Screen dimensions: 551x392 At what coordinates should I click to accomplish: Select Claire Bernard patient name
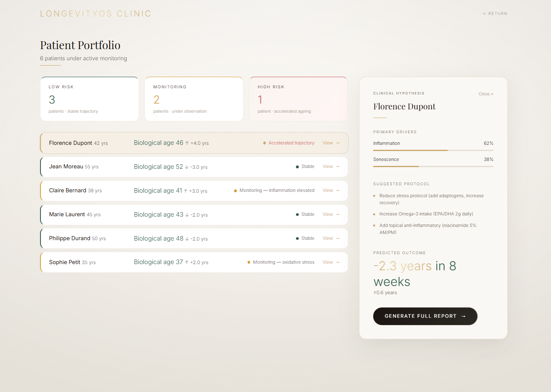68,190
